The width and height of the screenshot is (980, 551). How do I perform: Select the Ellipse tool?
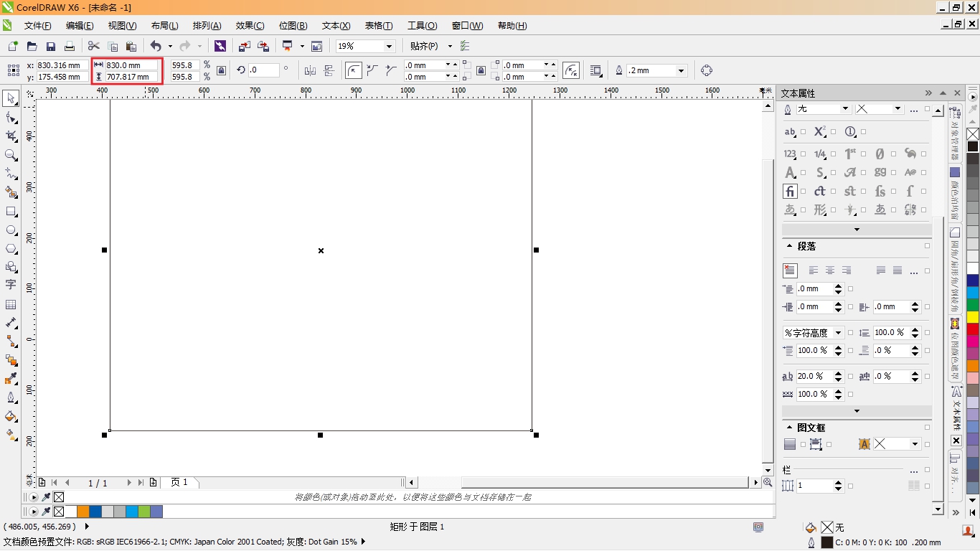point(11,230)
